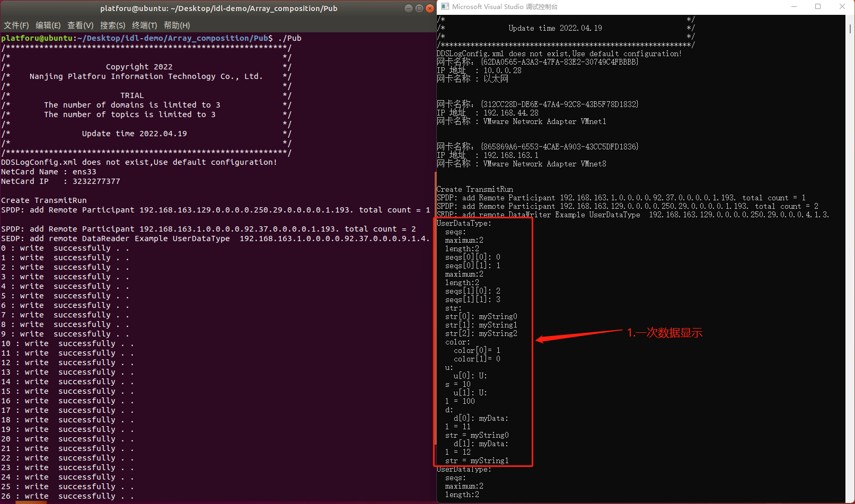Click 'The number of domains is limited to 3'
The height and width of the screenshot is (504, 855).
(133, 105)
